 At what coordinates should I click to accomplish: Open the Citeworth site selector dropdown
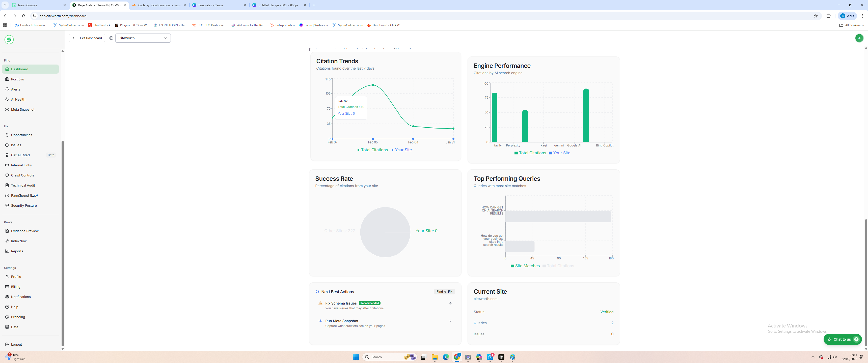pyautogui.click(x=143, y=38)
